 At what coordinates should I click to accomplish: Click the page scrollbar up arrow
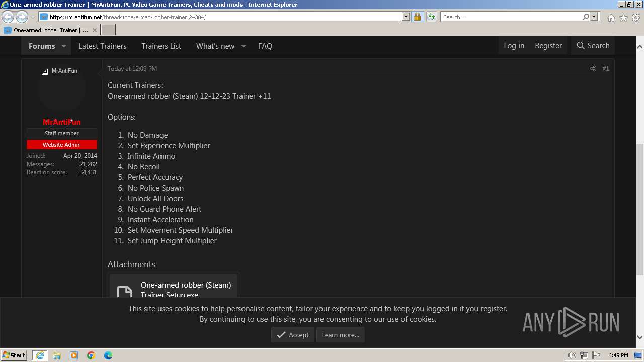coord(640,47)
